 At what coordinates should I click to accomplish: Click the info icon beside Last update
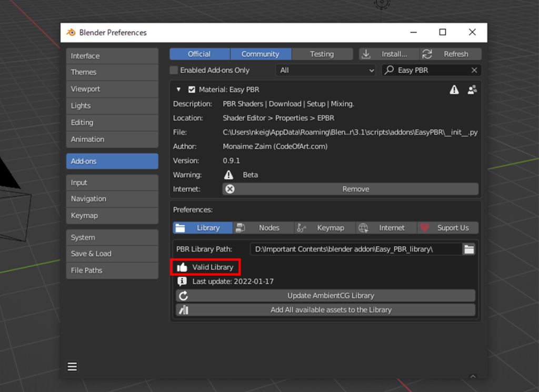183,282
